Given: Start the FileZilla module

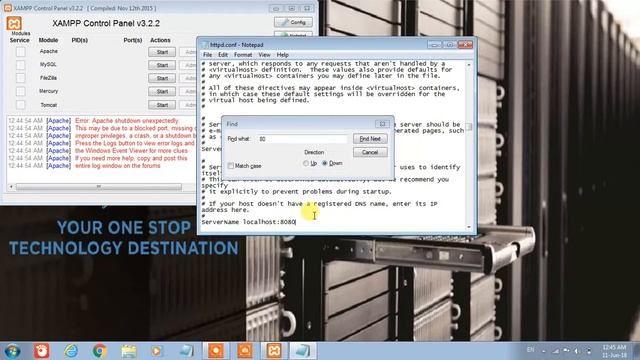Looking at the screenshot, I should (162, 78).
